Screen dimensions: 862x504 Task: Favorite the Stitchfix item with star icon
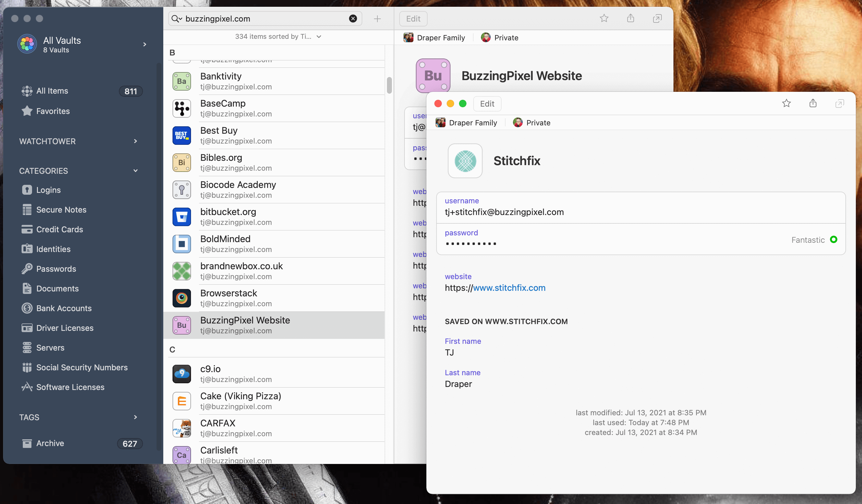click(x=787, y=103)
